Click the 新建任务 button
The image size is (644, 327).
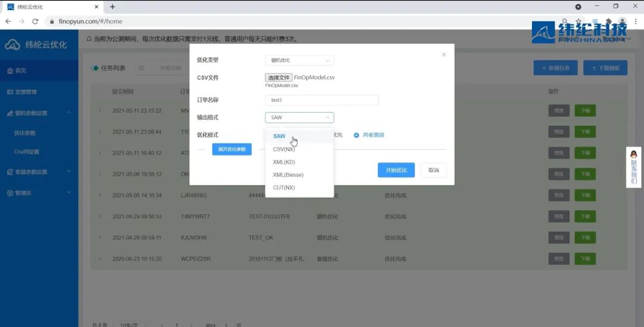tap(556, 68)
